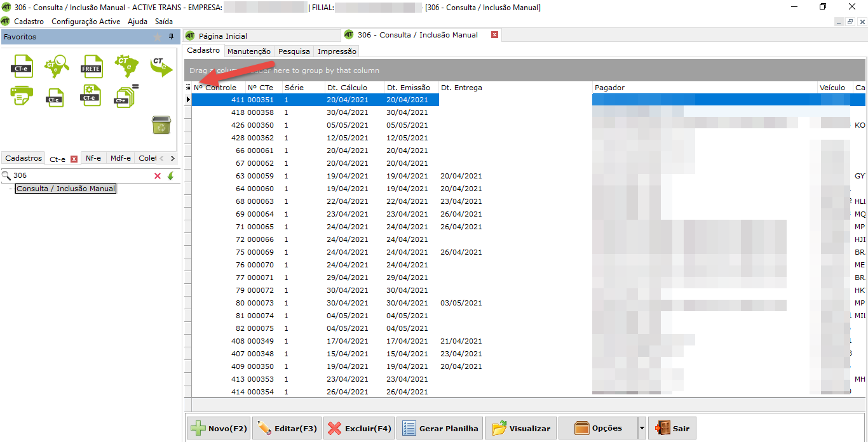Viewport: 868px width, 442px height.
Task: Open the Opções dropdown arrow
Action: click(642, 429)
